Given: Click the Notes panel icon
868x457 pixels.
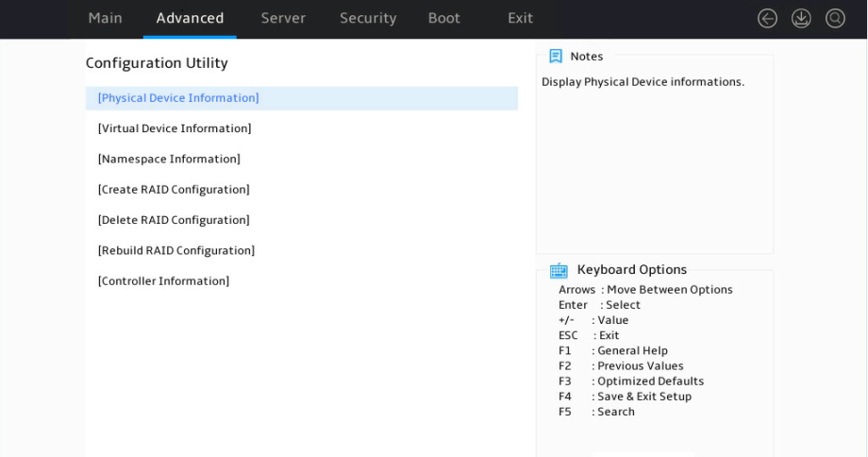Looking at the screenshot, I should [x=555, y=56].
